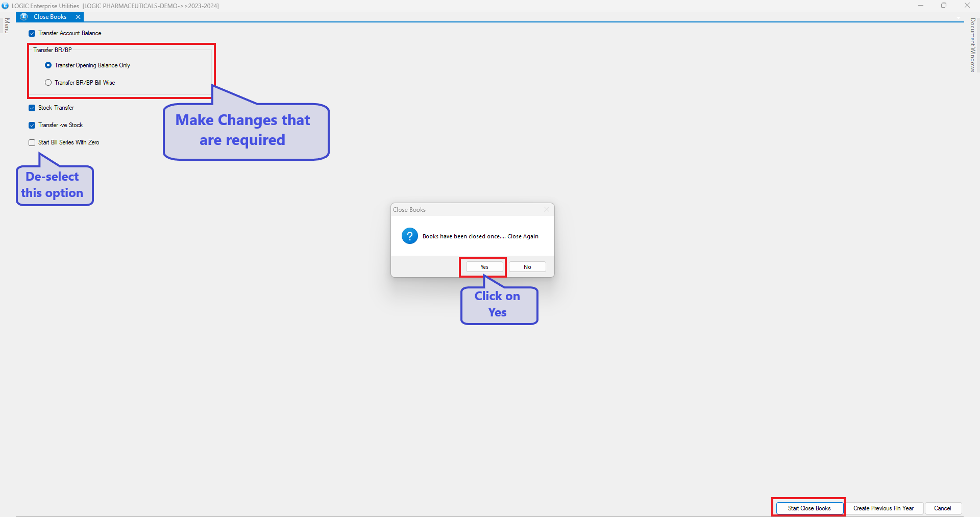Choose Transfer BR/BP Bill Wise radio option
This screenshot has width=980, height=517.
pyautogui.click(x=48, y=83)
